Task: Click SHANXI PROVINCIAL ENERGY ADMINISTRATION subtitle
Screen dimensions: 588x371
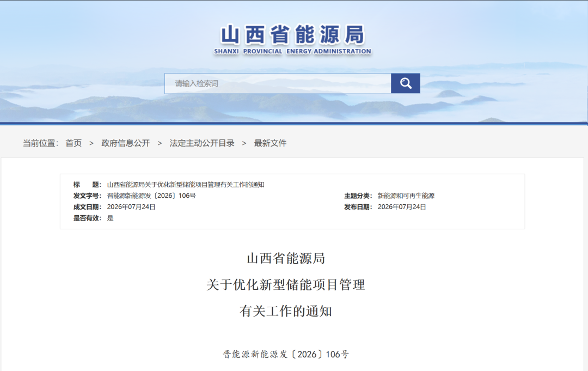Action: [x=292, y=51]
